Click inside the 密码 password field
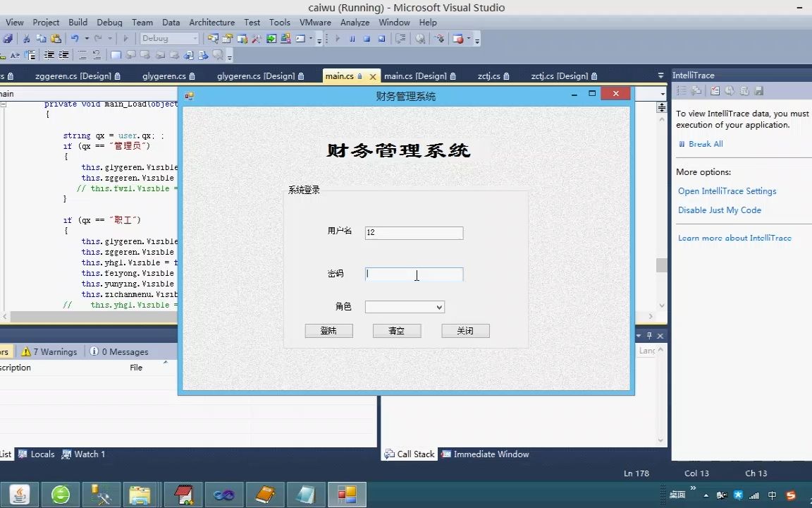The image size is (812, 508). [414, 274]
